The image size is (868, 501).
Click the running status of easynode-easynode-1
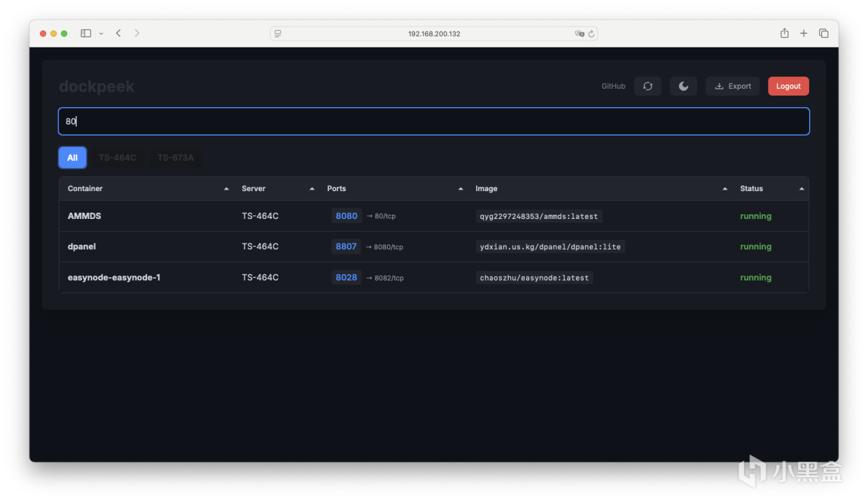pyautogui.click(x=756, y=277)
